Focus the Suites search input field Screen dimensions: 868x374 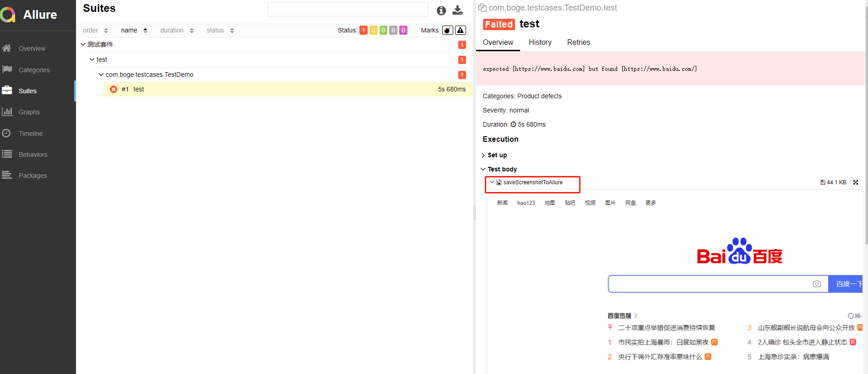click(348, 9)
